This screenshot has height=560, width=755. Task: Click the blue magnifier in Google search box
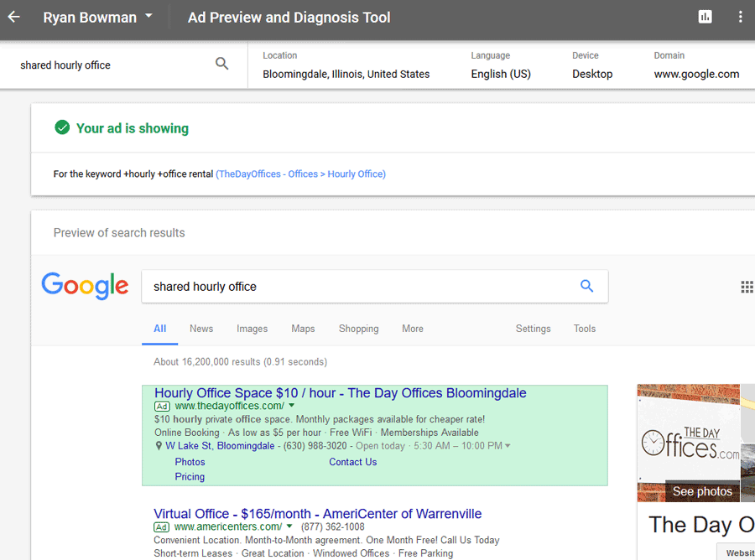click(x=586, y=286)
